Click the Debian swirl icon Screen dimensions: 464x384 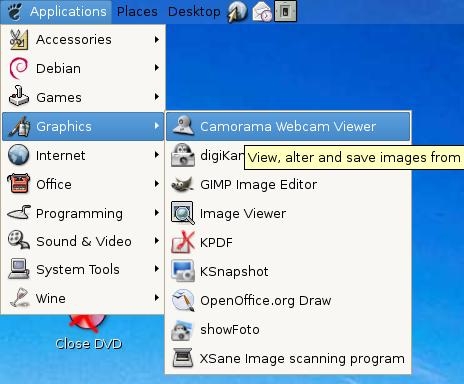[x=19, y=68]
